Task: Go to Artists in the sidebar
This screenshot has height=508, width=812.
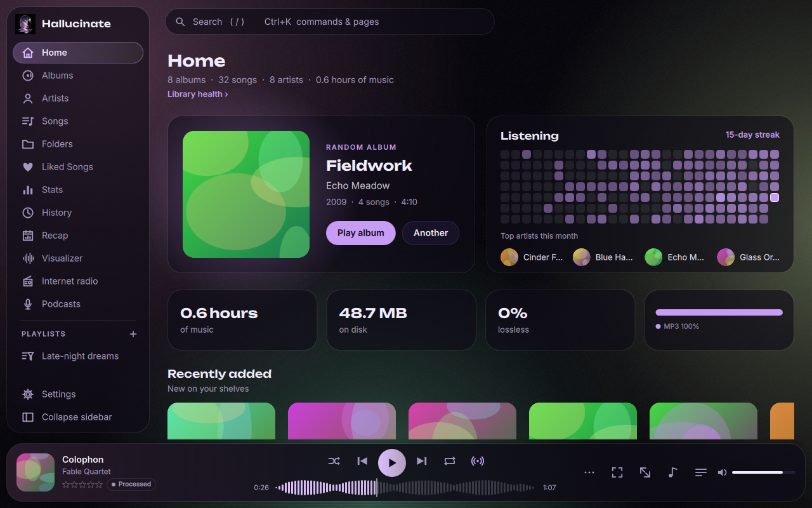Action: click(78, 98)
